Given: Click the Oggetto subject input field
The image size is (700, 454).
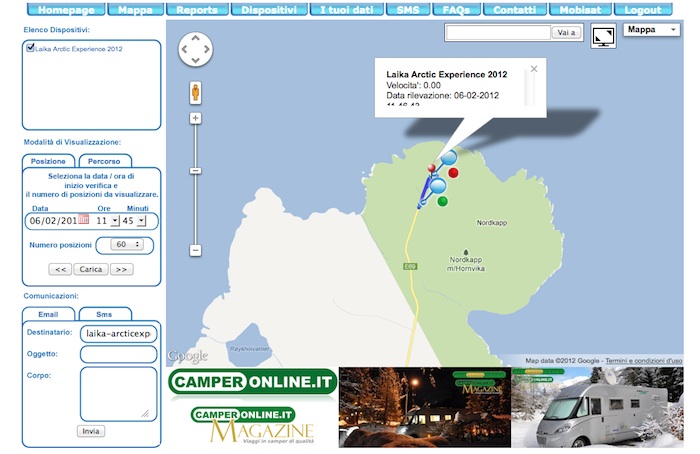Looking at the screenshot, I should click(x=118, y=354).
